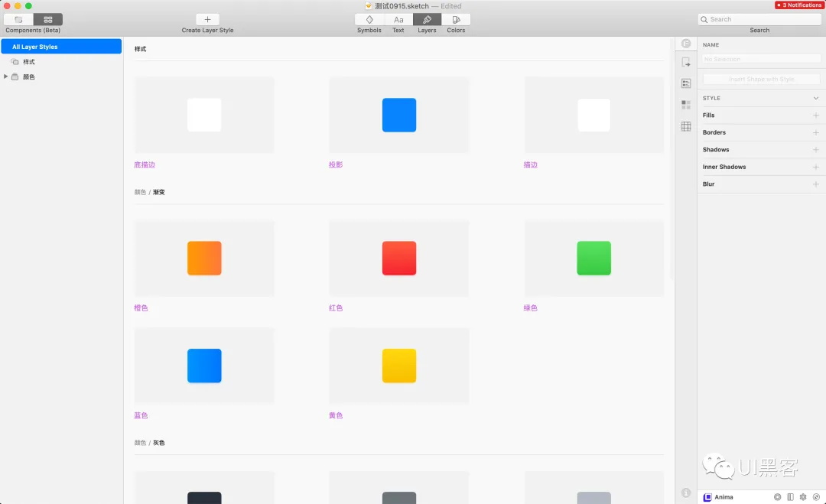Click the Anima plugin logo
Image resolution: width=826 pixels, height=504 pixels.
click(x=707, y=497)
